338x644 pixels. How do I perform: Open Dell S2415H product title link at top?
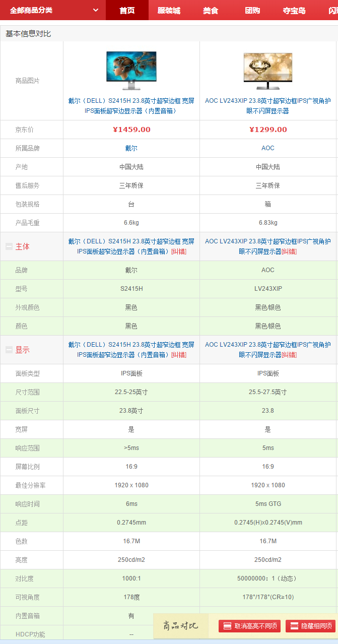131,106
